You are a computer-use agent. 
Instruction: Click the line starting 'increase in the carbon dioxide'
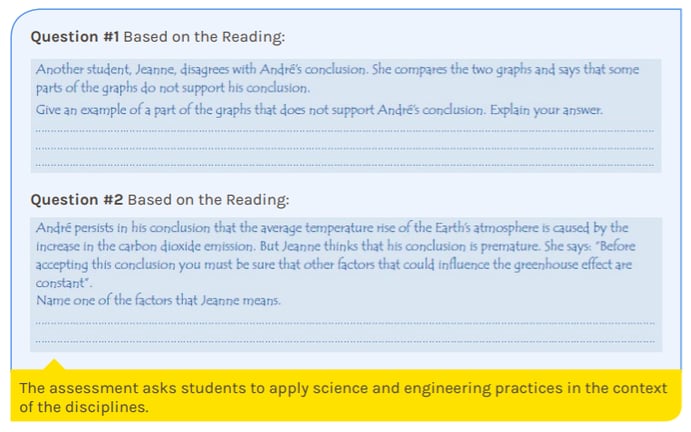point(335,246)
